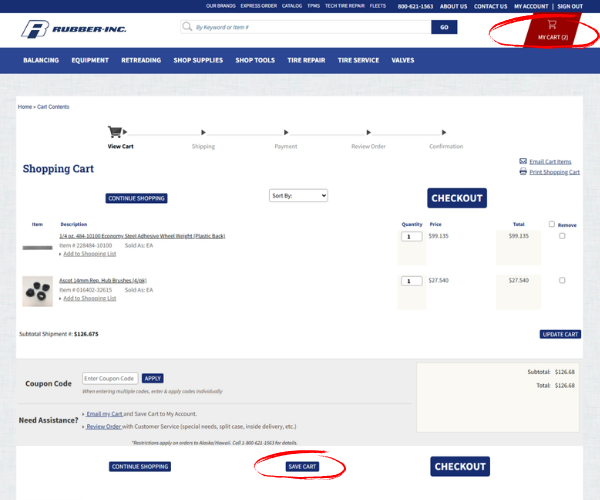Click the Save Cart button
The image size is (600, 500).
[301, 467]
